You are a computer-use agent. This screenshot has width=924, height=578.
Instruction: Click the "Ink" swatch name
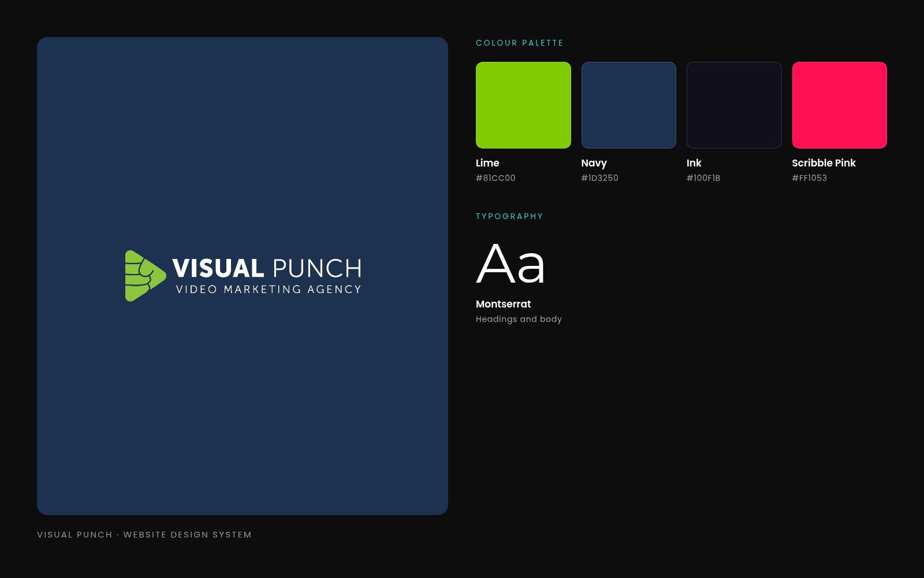694,163
